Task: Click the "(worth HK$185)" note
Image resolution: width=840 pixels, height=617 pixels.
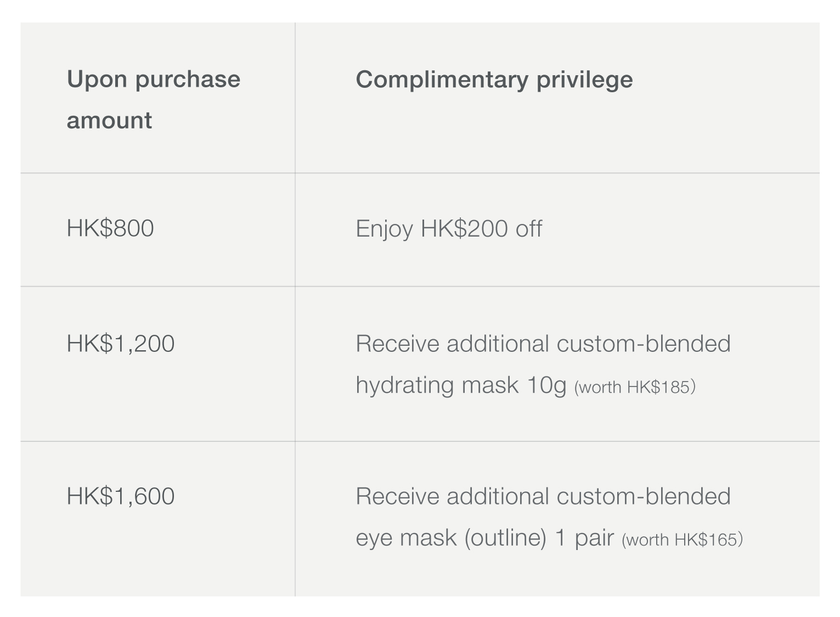Action: pyautogui.click(x=635, y=387)
